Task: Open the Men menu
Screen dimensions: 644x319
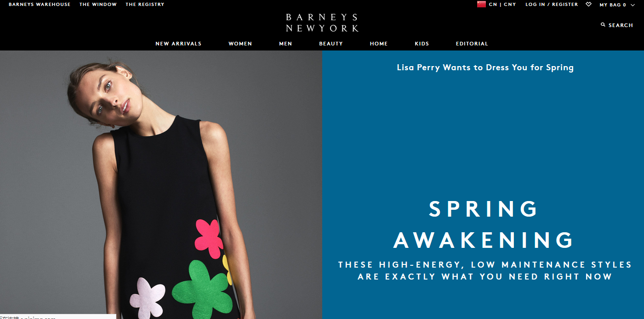Action: coord(285,44)
